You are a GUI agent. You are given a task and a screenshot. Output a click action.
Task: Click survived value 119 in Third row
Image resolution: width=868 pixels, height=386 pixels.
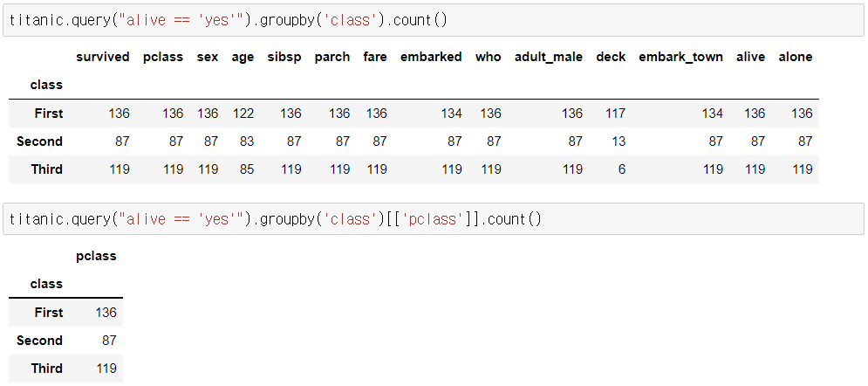pyautogui.click(x=119, y=169)
